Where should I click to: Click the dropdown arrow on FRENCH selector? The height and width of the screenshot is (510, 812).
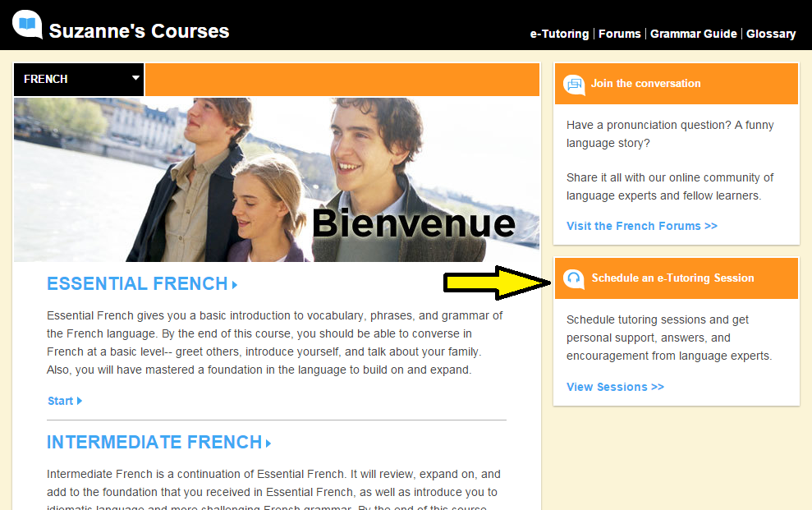(135, 78)
